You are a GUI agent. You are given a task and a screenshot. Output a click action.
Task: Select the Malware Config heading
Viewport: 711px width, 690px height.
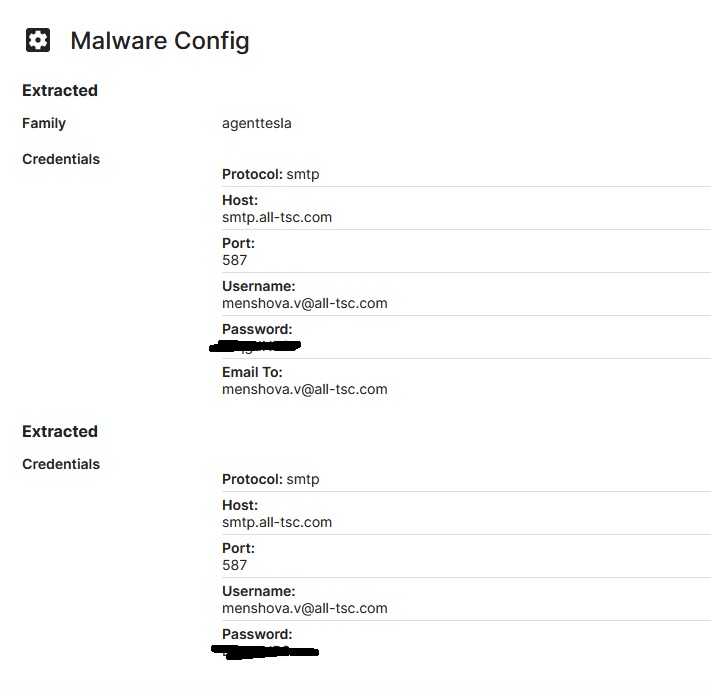(x=160, y=41)
